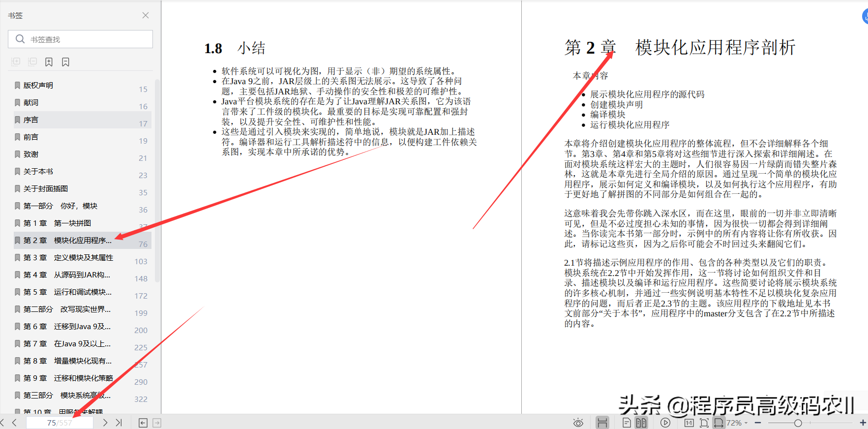Viewport: 868px width, 429px height.
Task: Click the zoom out minus button
Action: 758,423
